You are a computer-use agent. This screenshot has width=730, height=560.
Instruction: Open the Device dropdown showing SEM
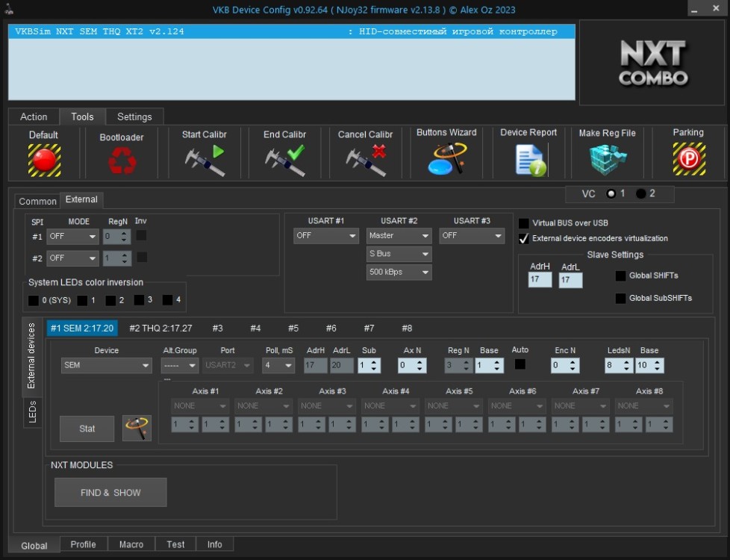(x=106, y=366)
